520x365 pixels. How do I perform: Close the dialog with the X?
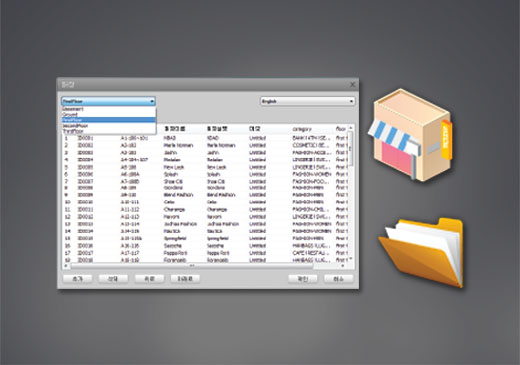[x=352, y=85]
